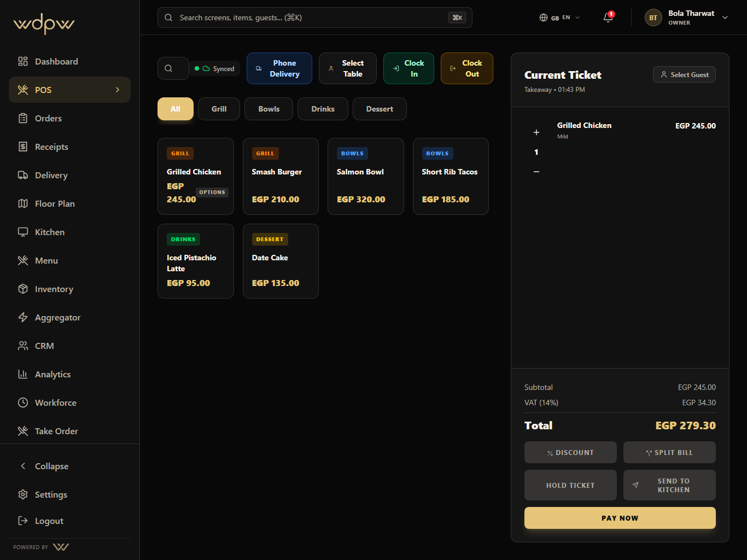Decrease Grilled Chicken quantity with minus
Viewport: 747px width, 560px height.
point(536,172)
